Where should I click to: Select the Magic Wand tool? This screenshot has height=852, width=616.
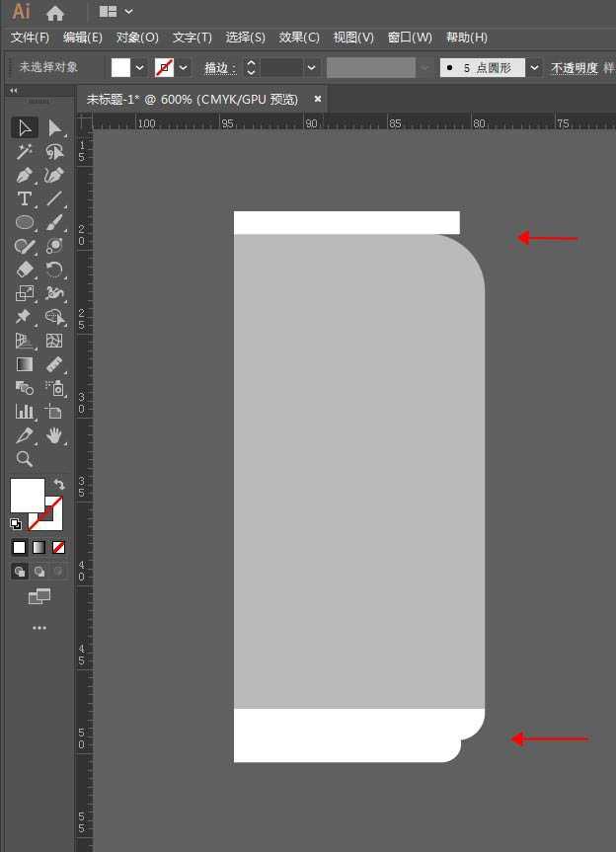pyautogui.click(x=25, y=151)
